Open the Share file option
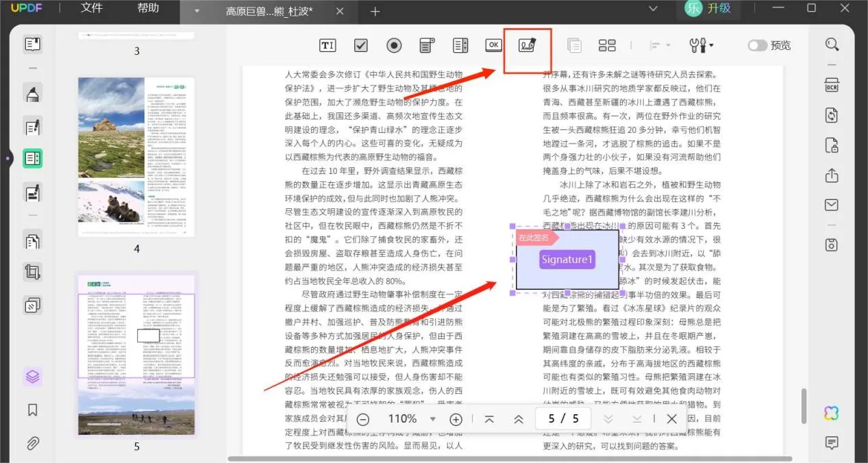Image resolution: width=868 pixels, height=463 pixels. [832, 175]
